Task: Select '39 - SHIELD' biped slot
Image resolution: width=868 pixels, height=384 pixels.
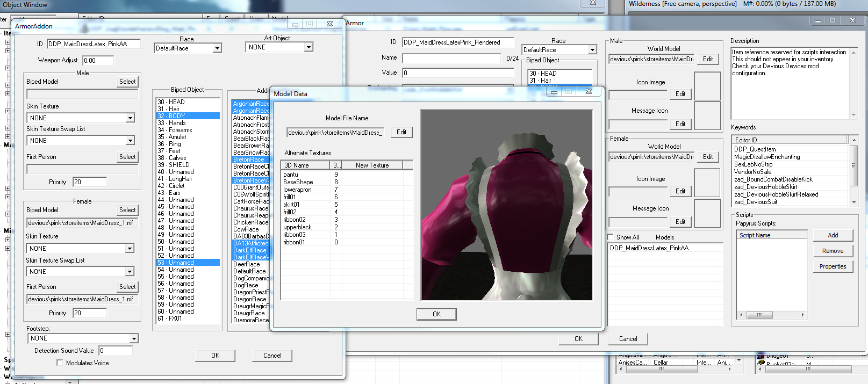Action: (x=188, y=165)
